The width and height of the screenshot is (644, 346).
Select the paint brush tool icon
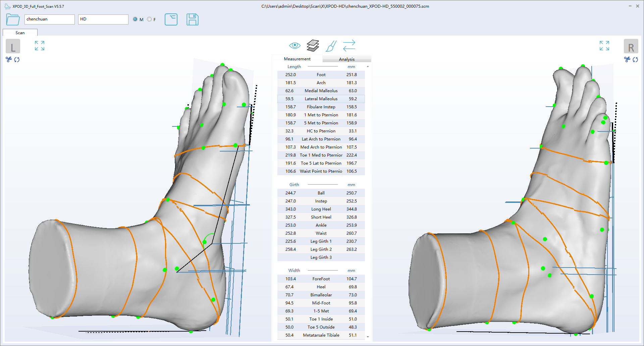pyautogui.click(x=331, y=46)
